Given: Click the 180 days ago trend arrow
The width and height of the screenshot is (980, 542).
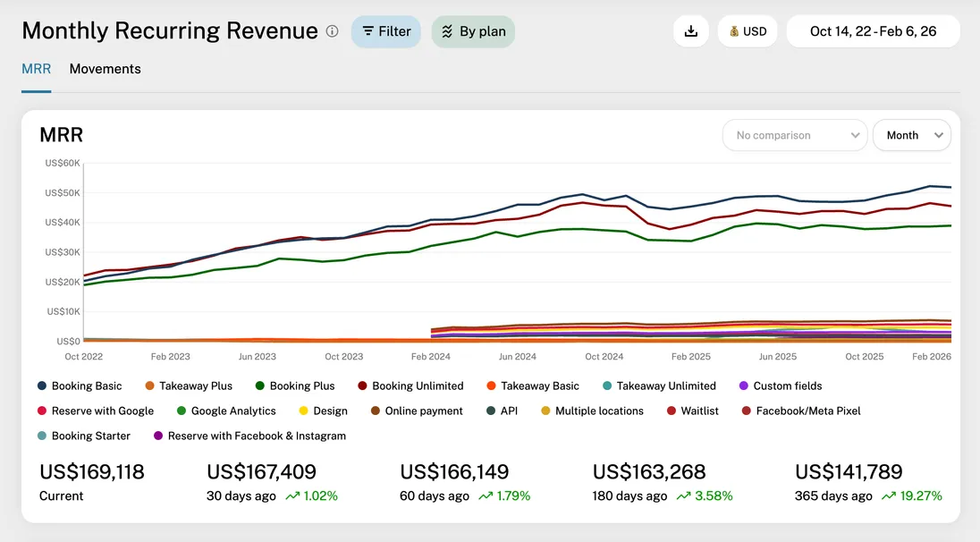Looking at the screenshot, I should 683,495.
